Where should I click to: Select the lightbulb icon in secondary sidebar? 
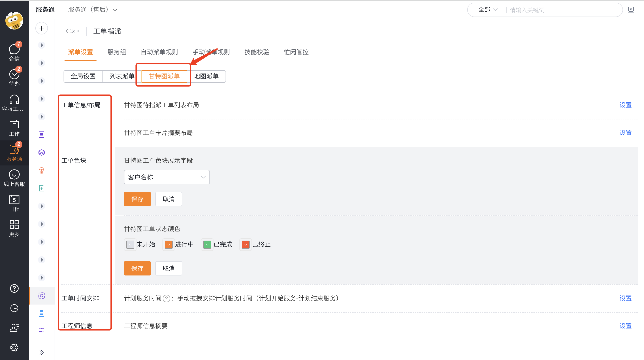point(41,170)
